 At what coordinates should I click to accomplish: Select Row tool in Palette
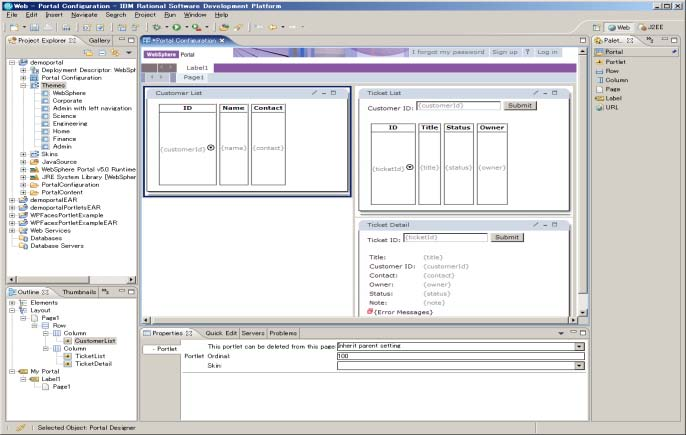pyautogui.click(x=607, y=71)
